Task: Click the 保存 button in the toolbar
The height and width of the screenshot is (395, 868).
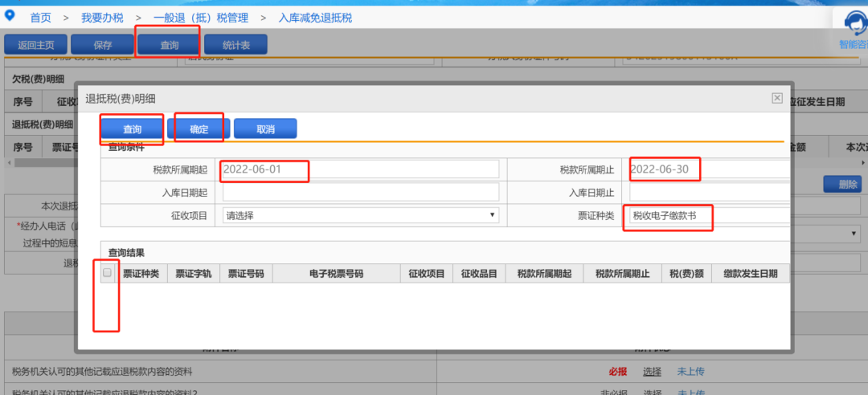Action: pyautogui.click(x=102, y=46)
